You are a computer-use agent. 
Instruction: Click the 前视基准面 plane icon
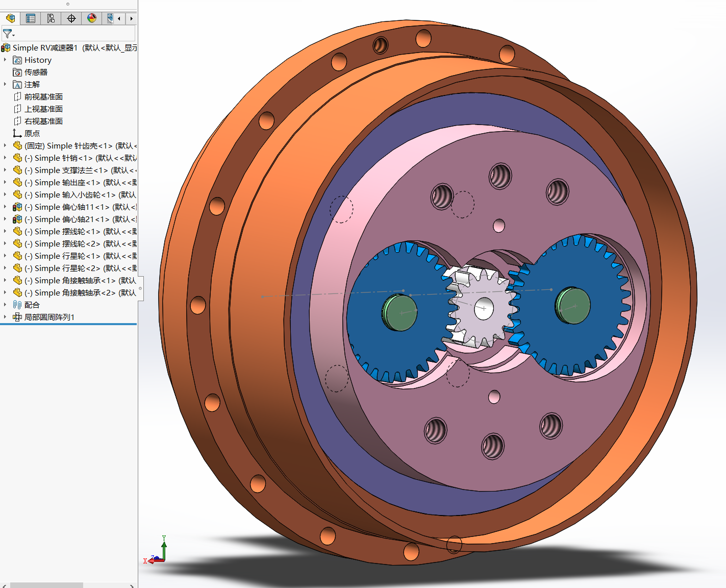[17, 96]
